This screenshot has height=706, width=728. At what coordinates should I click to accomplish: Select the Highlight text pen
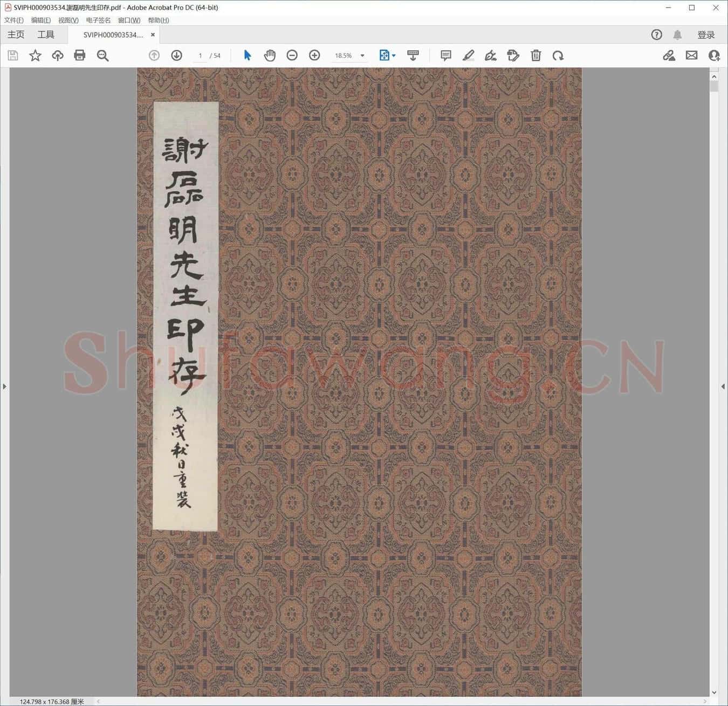469,56
